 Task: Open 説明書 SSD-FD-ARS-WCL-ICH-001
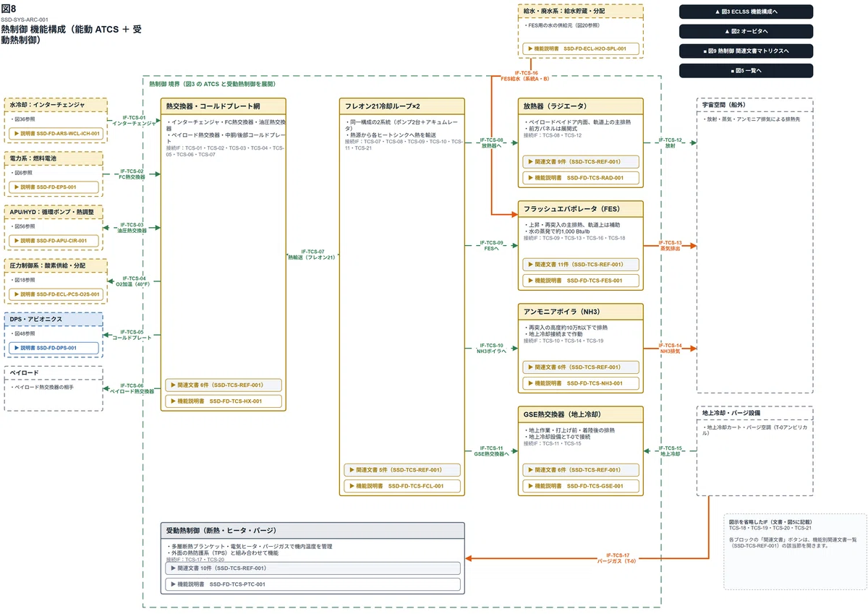pyautogui.click(x=55, y=134)
